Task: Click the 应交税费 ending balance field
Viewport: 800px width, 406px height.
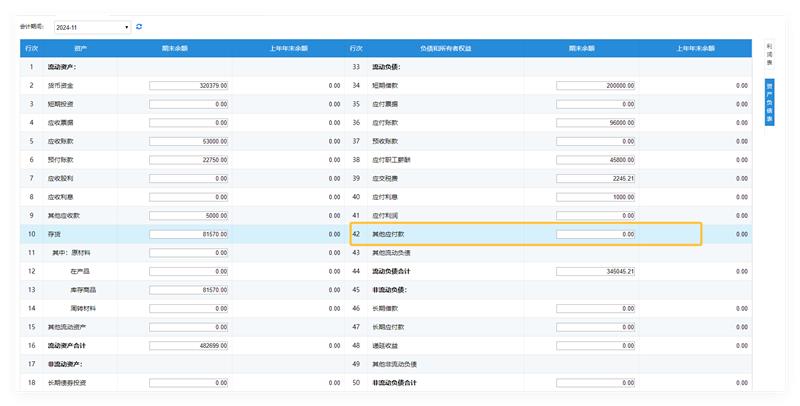Action: tap(596, 178)
